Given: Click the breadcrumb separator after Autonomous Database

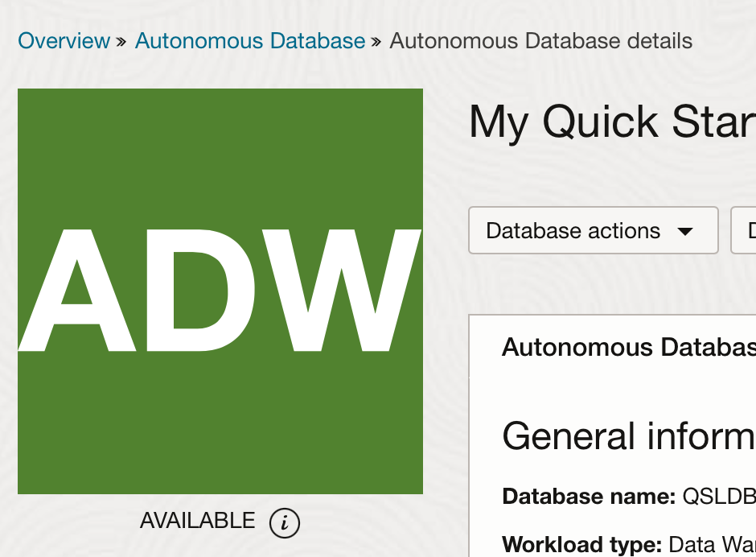Looking at the screenshot, I should click(376, 42).
